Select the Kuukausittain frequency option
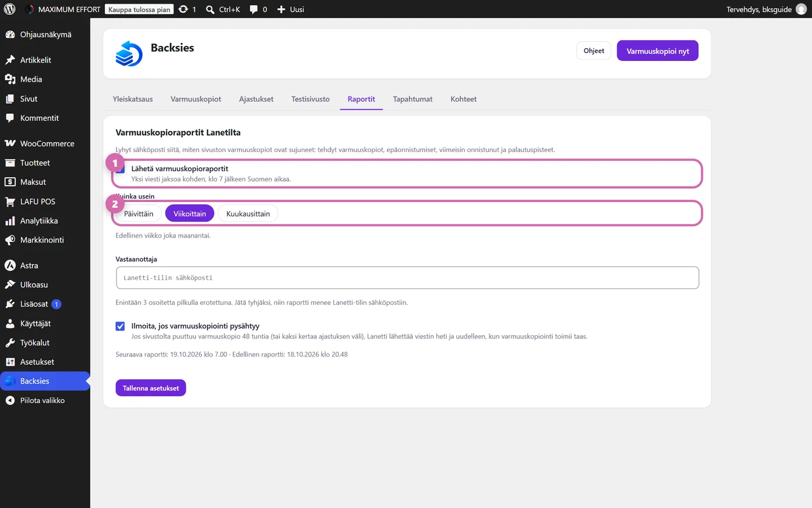The image size is (812, 508). pos(248,214)
